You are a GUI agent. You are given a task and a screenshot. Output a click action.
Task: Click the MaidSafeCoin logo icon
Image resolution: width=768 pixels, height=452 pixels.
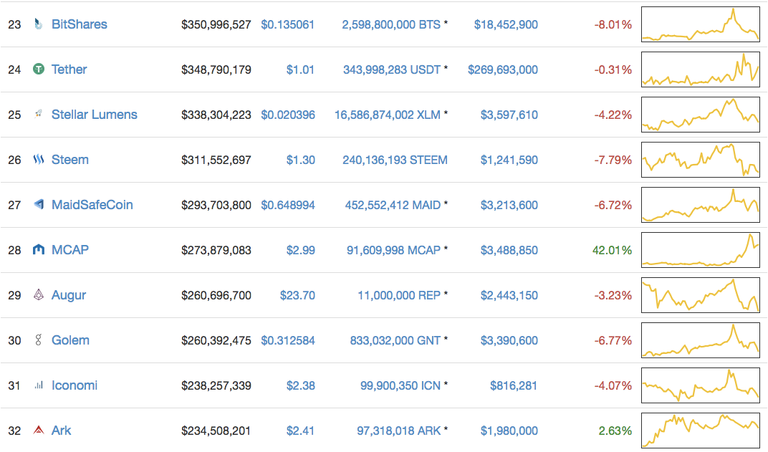coord(38,205)
